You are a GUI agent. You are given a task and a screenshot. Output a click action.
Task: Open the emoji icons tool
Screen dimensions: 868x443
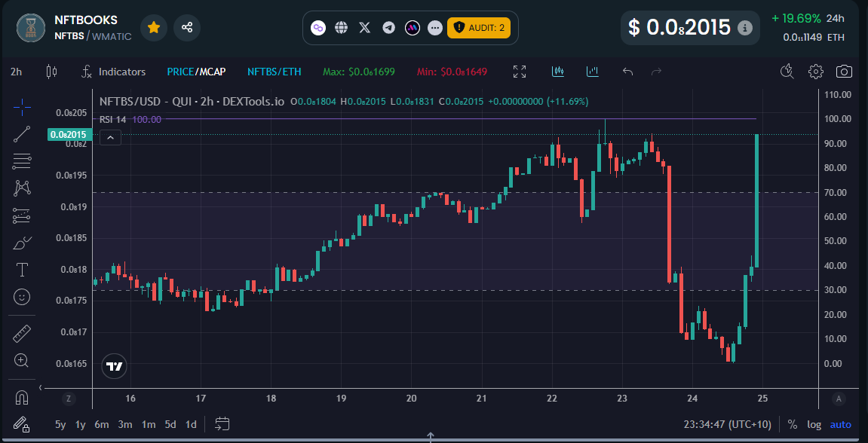pos(22,297)
